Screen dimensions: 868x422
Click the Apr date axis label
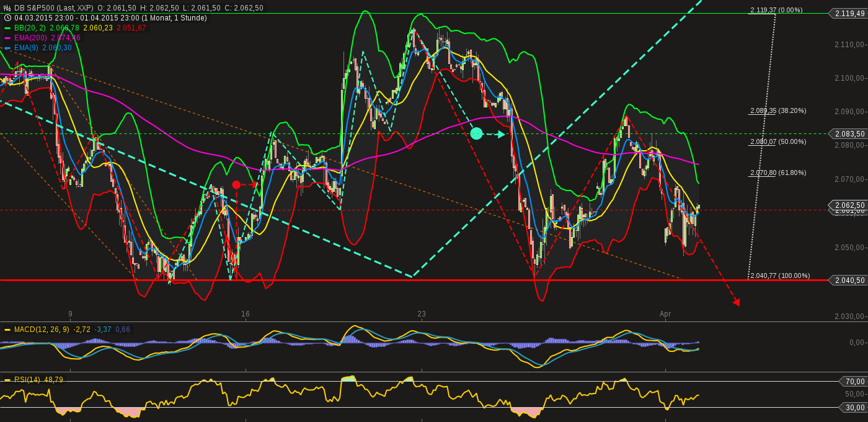(x=665, y=314)
